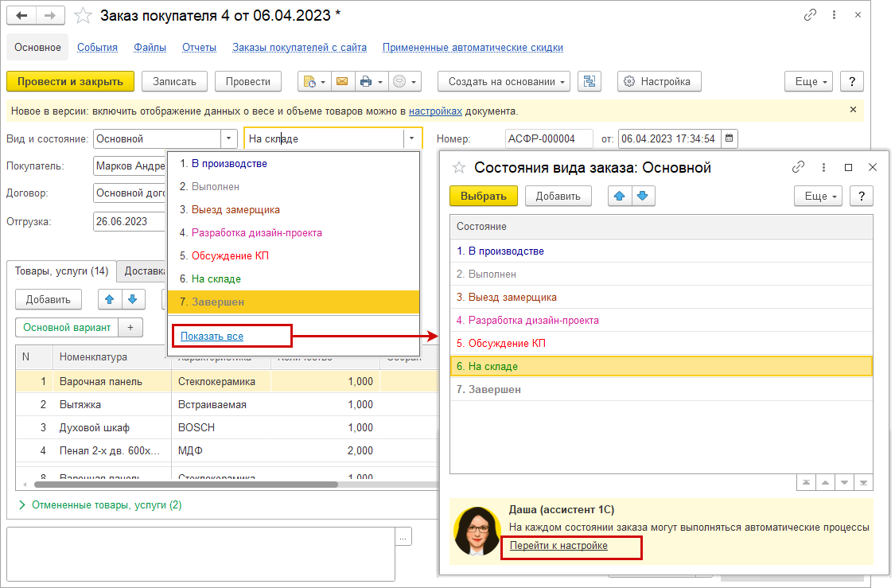Click Добавить in the states window
Viewport: 895px width, 588px height.
558,196
